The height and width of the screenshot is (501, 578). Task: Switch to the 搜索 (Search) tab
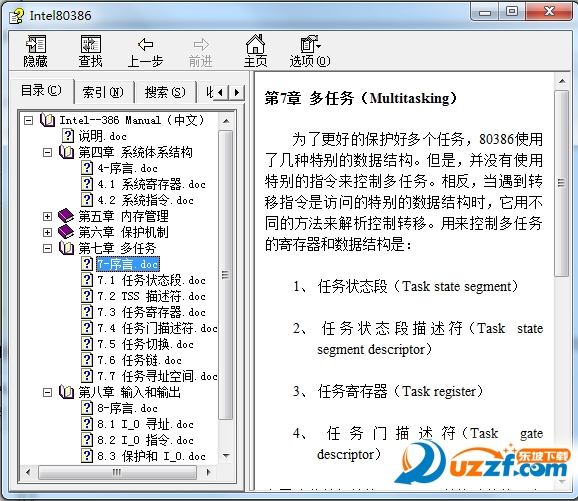pyautogui.click(x=165, y=92)
